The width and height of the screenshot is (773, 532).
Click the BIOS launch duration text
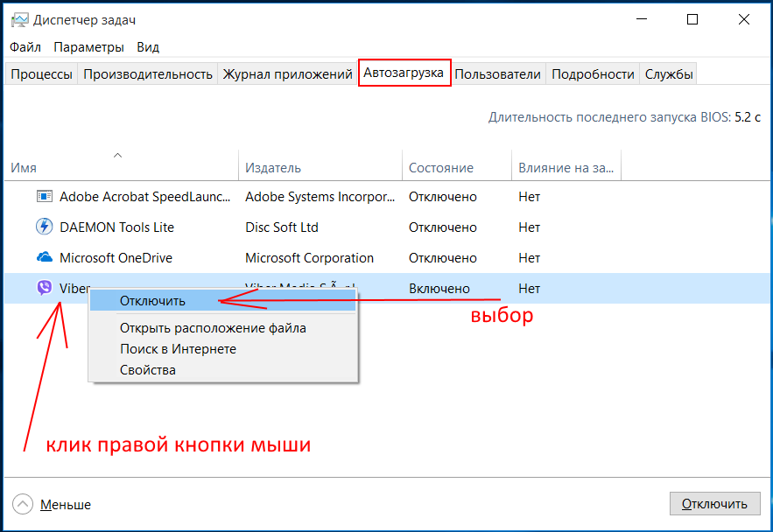pos(624,117)
